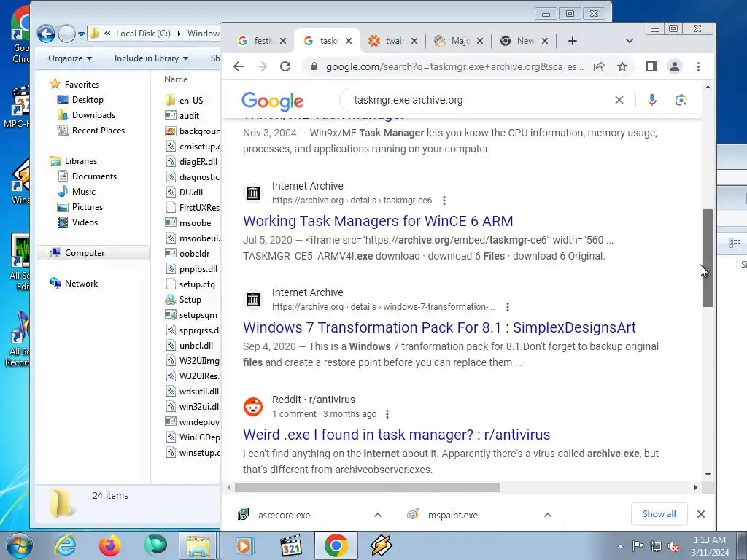Bookmark this page with the star icon
747x560 pixels.
(x=622, y=66)
